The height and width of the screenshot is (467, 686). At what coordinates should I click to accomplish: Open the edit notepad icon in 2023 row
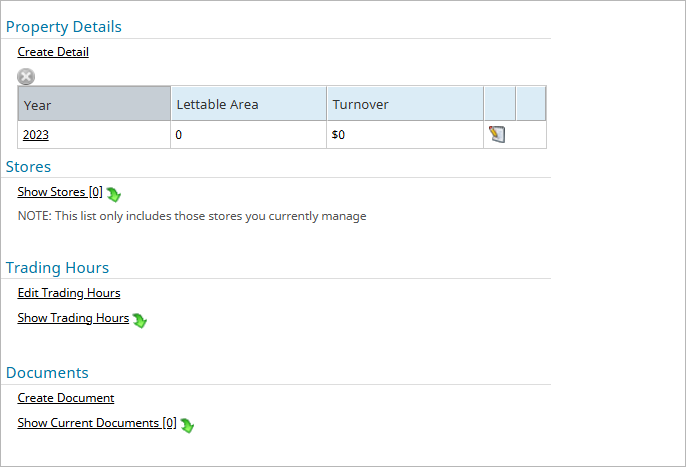point(497,134)
